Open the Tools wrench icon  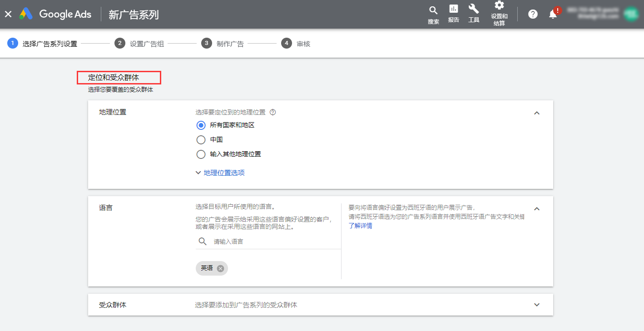tap(474, 9)
